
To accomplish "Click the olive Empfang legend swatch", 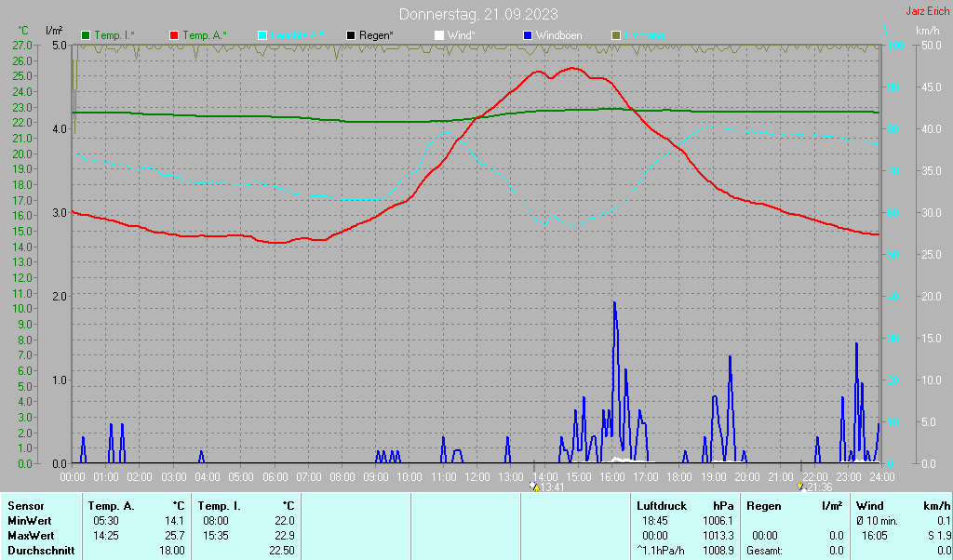I will [x=616, y=36].
